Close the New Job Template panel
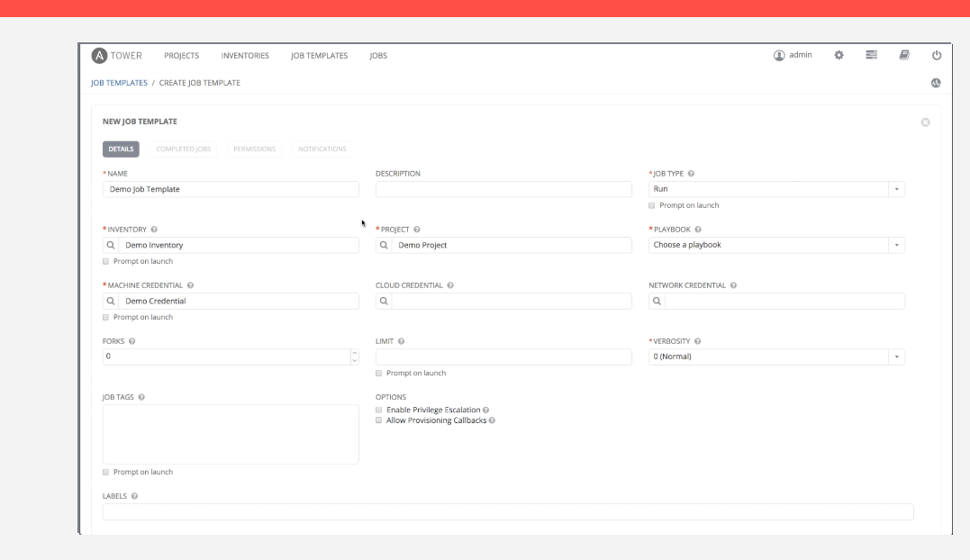 coord(925,122)
